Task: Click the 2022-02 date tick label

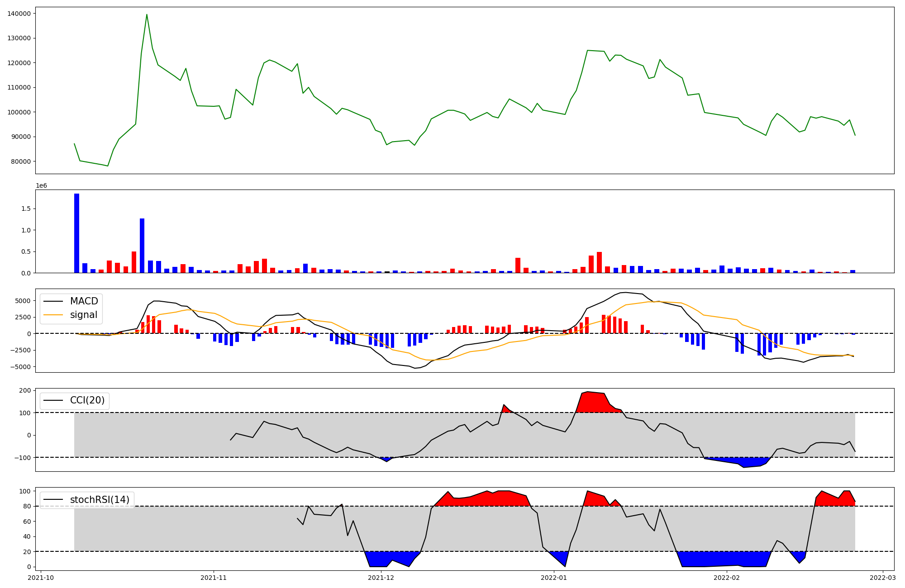Action: pyautogui.click(x=727, y=578)
